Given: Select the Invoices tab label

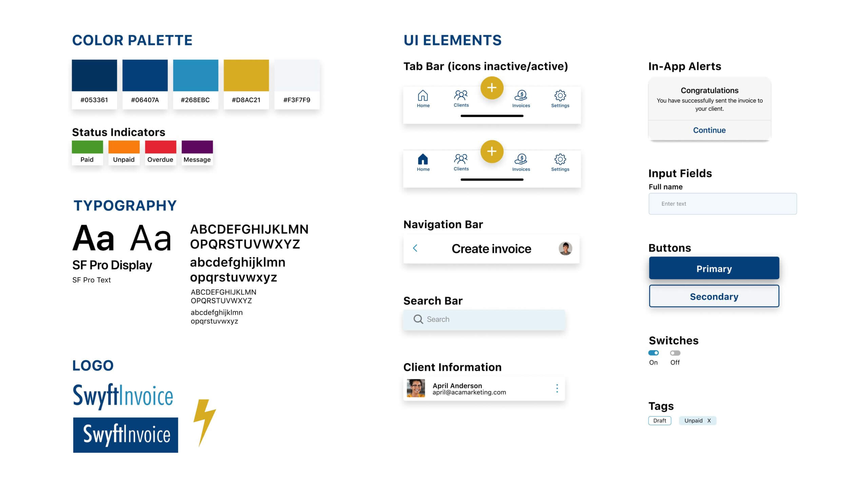Looking at the screenshot, I should click(521, 105).
